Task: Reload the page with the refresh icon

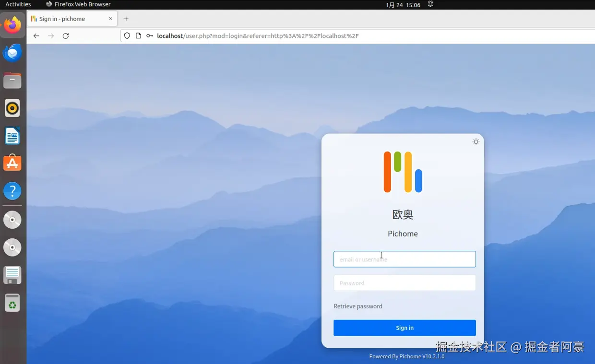Action: (66, 36)
